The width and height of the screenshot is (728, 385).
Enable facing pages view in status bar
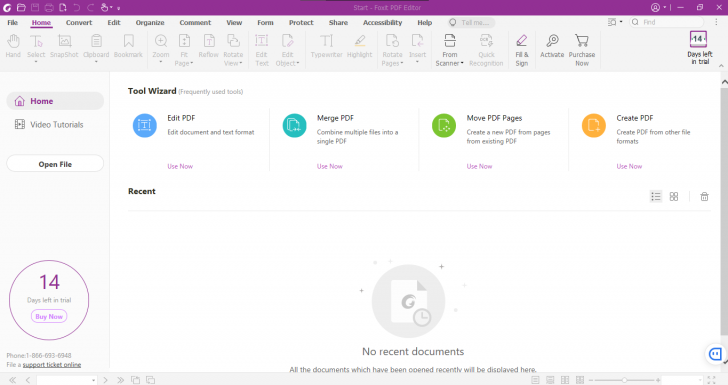565,380
